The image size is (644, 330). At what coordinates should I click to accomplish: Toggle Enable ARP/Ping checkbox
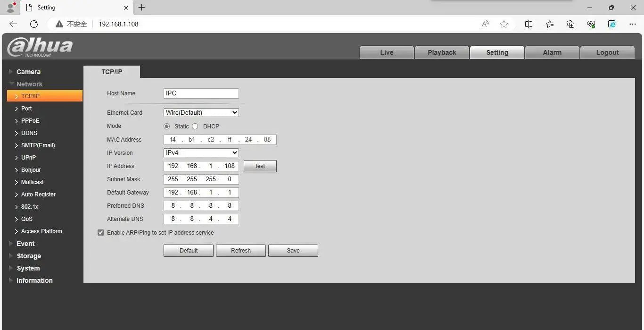click(x=100, y=233)
